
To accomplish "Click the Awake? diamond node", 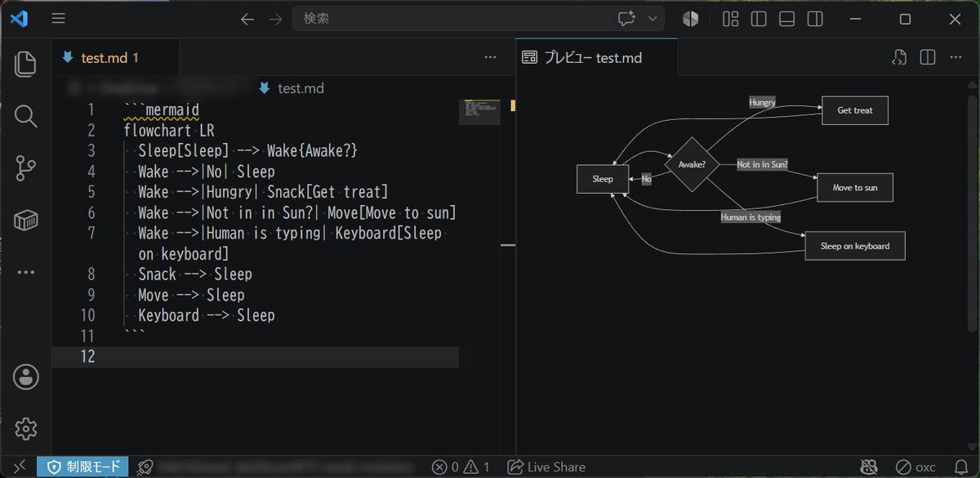I will point(692,163).
